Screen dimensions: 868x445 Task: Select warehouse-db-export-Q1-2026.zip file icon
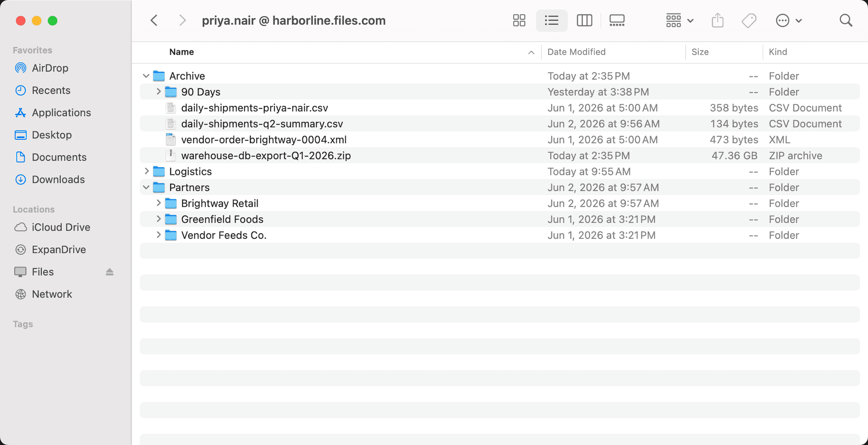click(171, 155)
